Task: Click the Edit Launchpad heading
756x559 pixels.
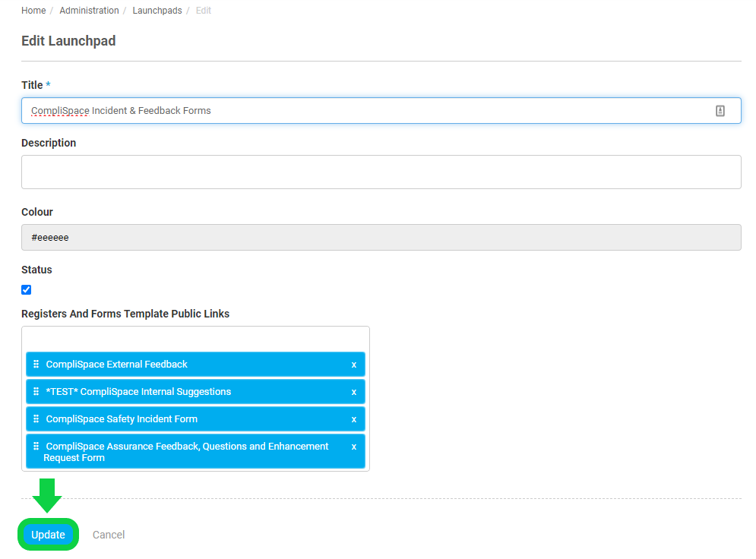Action: click(x=68, y=41)
